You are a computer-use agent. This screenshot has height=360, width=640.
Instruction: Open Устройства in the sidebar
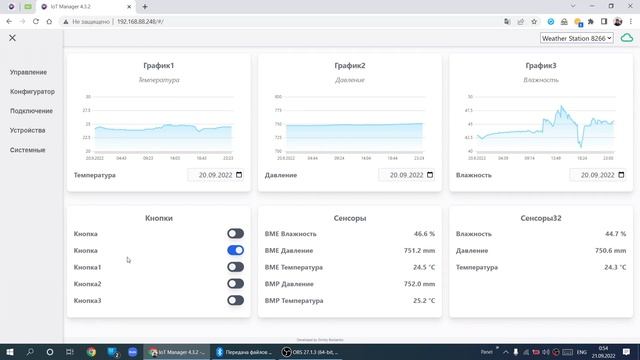click(x=27, y=131)
